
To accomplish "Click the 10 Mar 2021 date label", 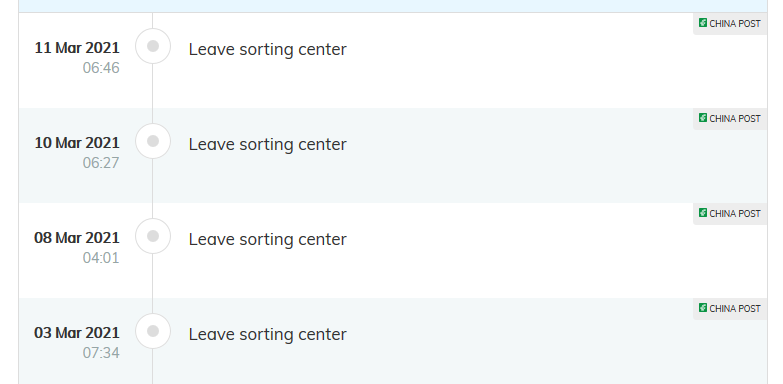I will click(77, 143).
